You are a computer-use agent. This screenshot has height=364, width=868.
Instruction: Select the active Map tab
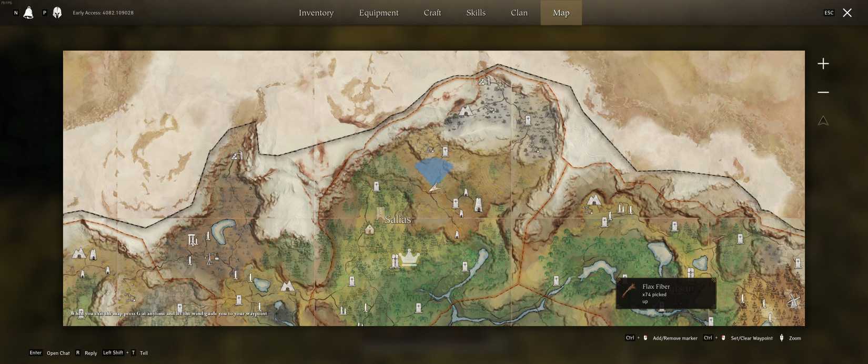[x=561, y=13]
